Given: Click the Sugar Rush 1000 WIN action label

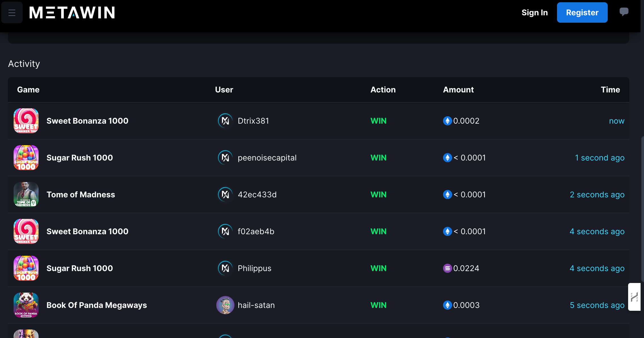Looking at the screenshot, I should [379, 158].
